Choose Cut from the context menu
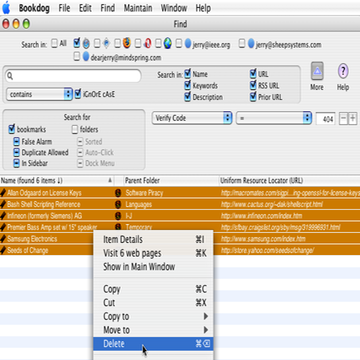Image resolution: width=360 pixels, height=360 pixels. pos(153,302)
